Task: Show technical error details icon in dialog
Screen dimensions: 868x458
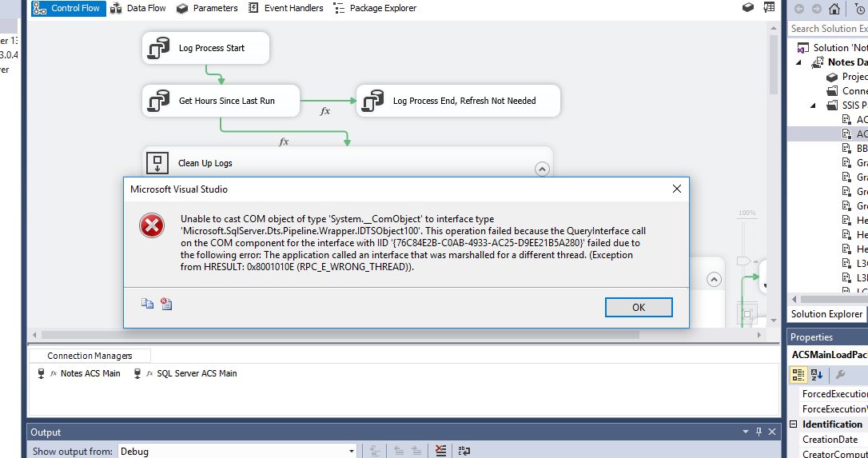Action: click(166, 303)
